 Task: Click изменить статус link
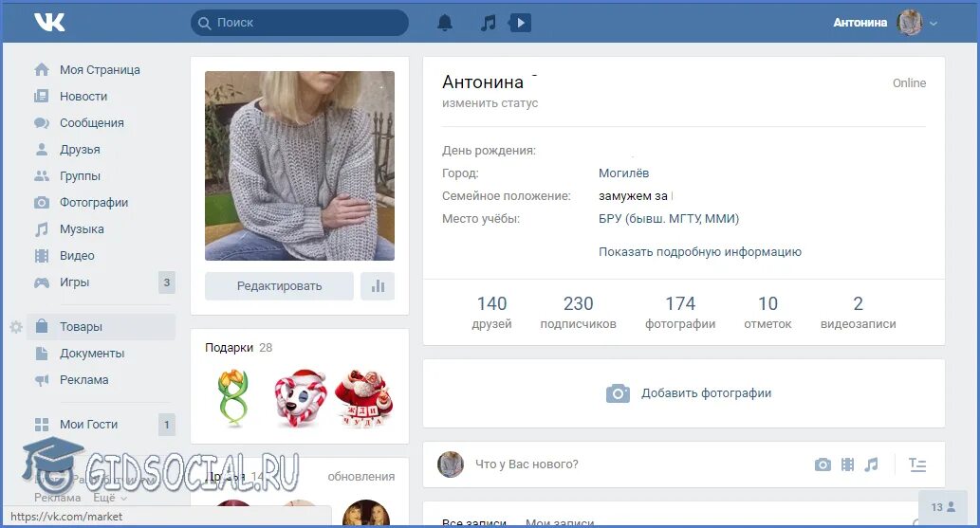(490, 103)
